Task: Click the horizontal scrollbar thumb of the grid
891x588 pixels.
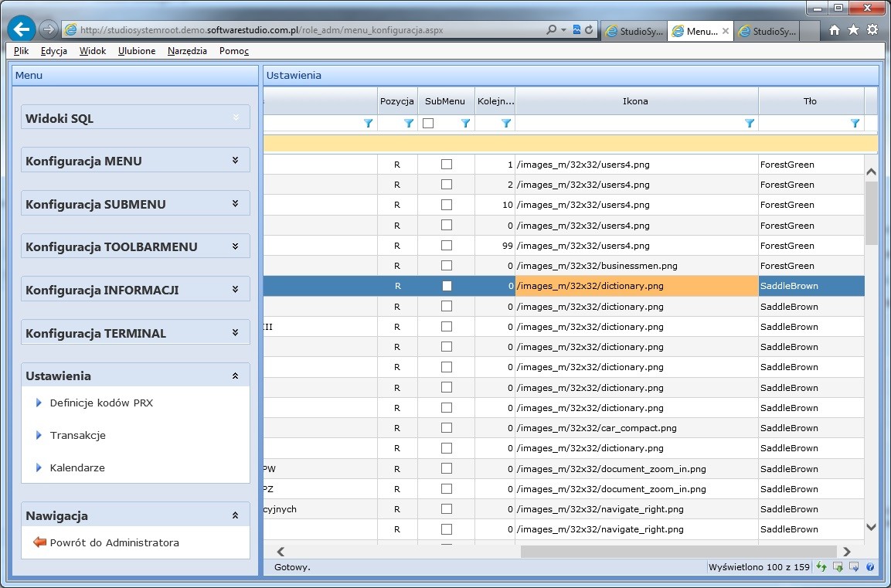Action: click(678, 551)
